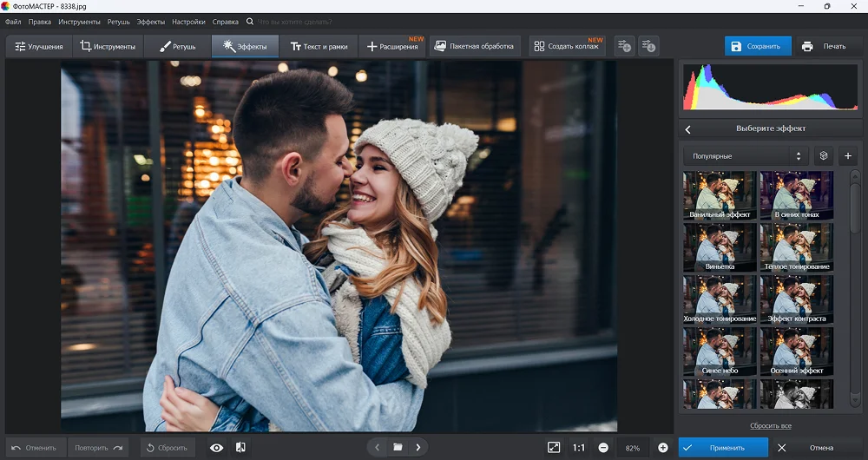Image resolution: width=868 pixels, height=460 pixels.
Task: Switch to the Ретушь tab
Action: 178,46
